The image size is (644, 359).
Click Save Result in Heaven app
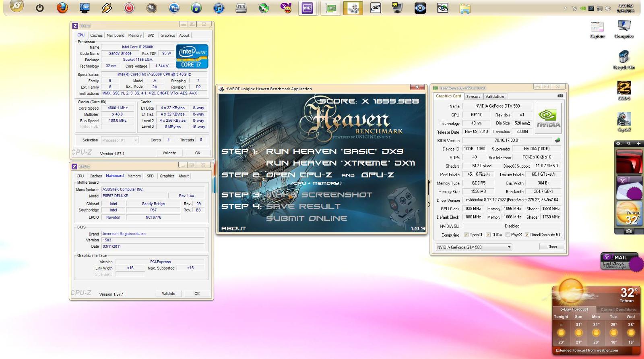tap(303, 206)
